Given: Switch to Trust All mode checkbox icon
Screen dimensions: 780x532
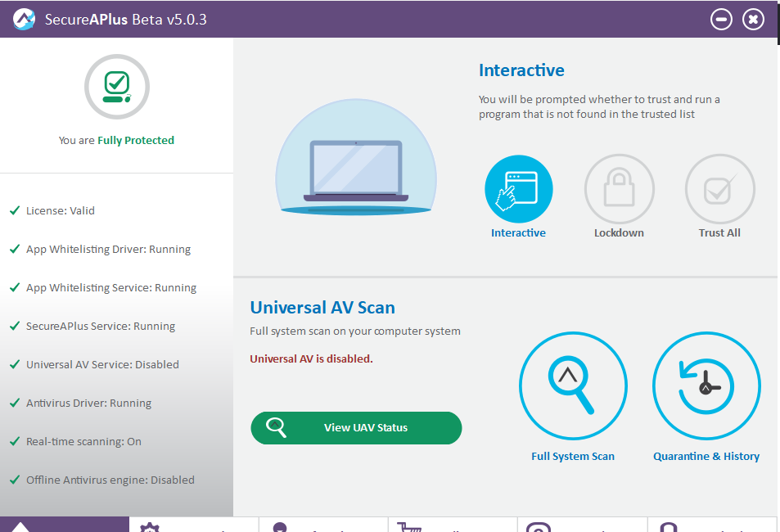Looking at the screenshot, I should coord(719,189).
